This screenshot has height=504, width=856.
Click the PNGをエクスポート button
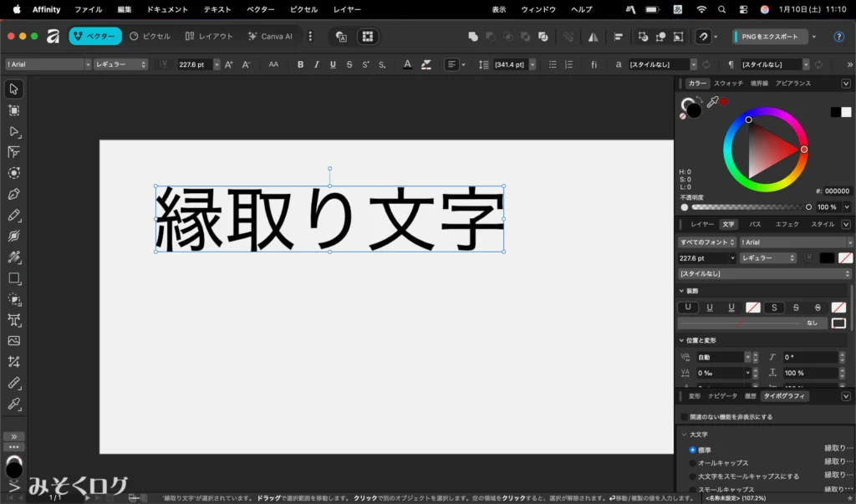(770, 37)
